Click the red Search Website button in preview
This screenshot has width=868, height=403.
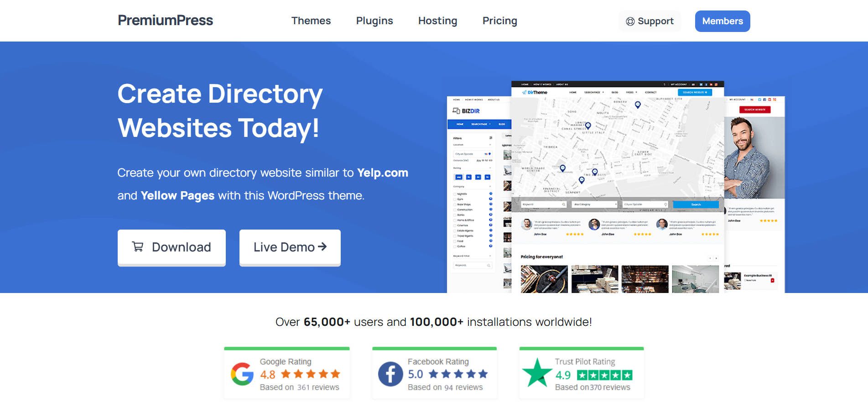pyautogui.click(x=755, y=110)
